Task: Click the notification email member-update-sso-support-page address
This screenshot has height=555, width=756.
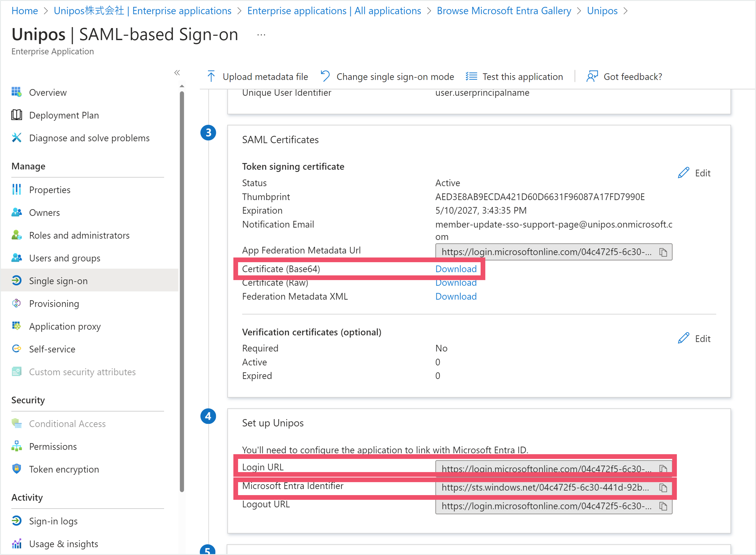Action: [554, 230]
